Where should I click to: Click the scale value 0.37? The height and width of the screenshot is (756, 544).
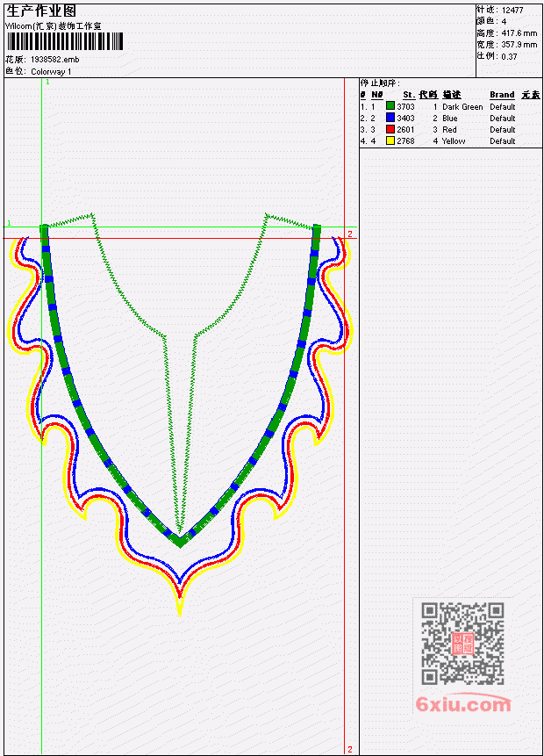(x=509, y=56)
